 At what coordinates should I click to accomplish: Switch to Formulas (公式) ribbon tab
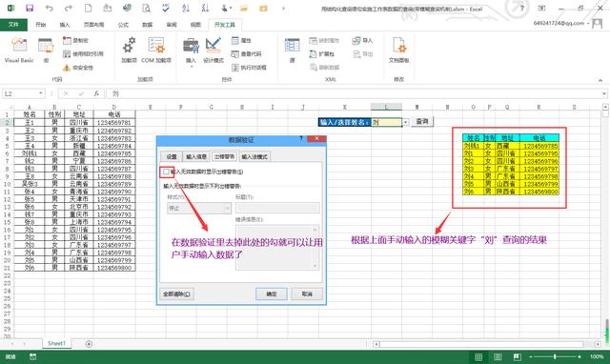[x=123, y=25]
